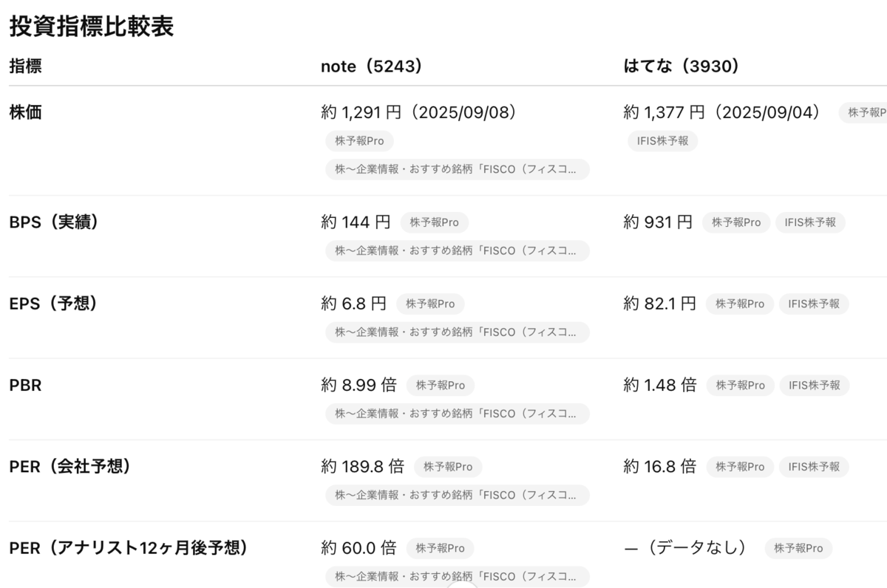Viewport: 887px width, 588px height.
Task: Open FISCO source chip in EPS row
Action: pos(458,332)
